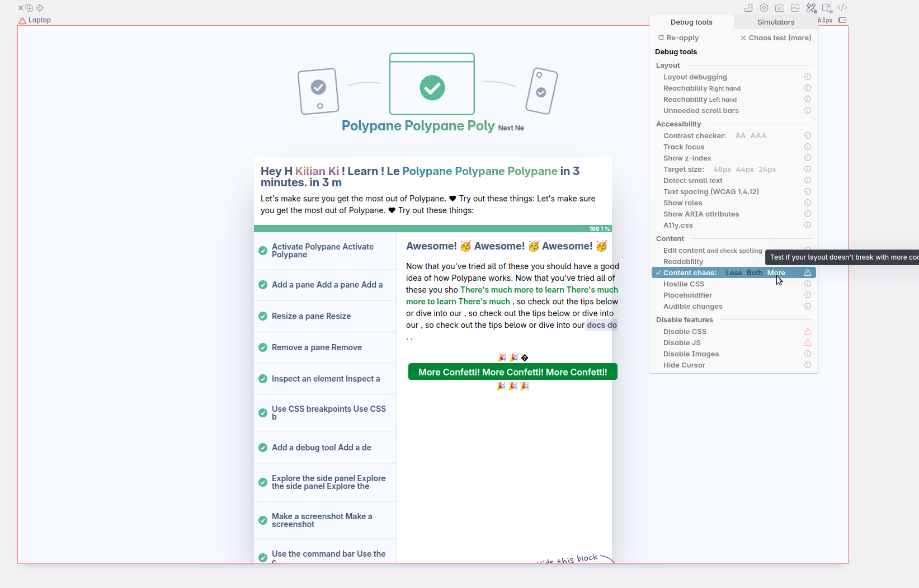Screen dimensions: 919x588
Task: Show info for Disable Images
Action: (808, 354)
